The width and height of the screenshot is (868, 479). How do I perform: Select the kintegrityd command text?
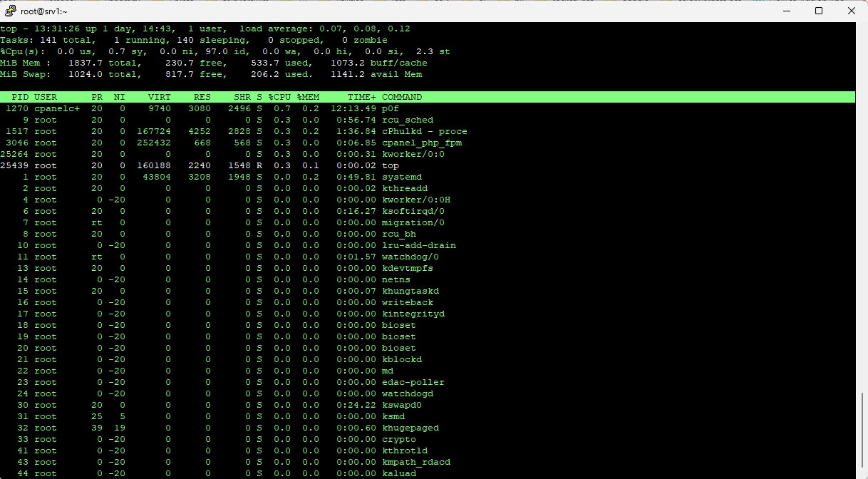click(x=413, y=314)
